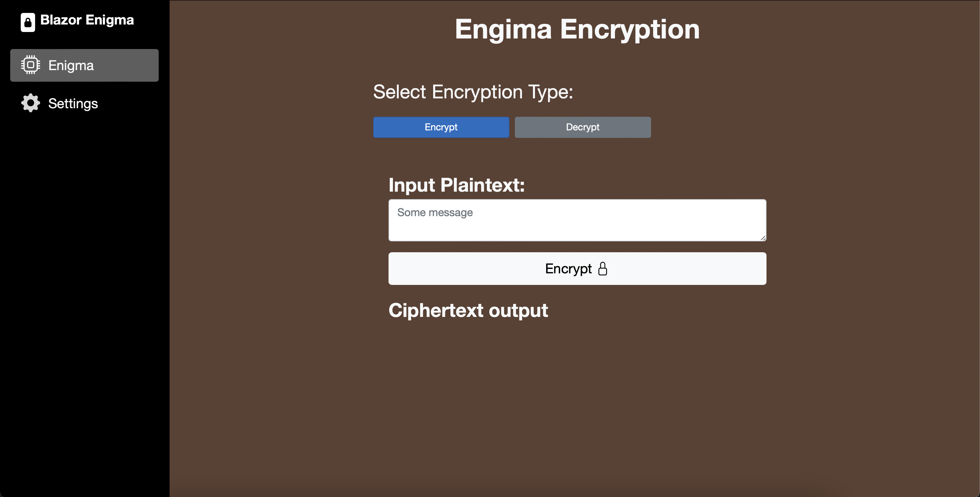This screenshot has width=980, height=497.
Task: Select the Enigma label in the sidebar
Action: 71,65
